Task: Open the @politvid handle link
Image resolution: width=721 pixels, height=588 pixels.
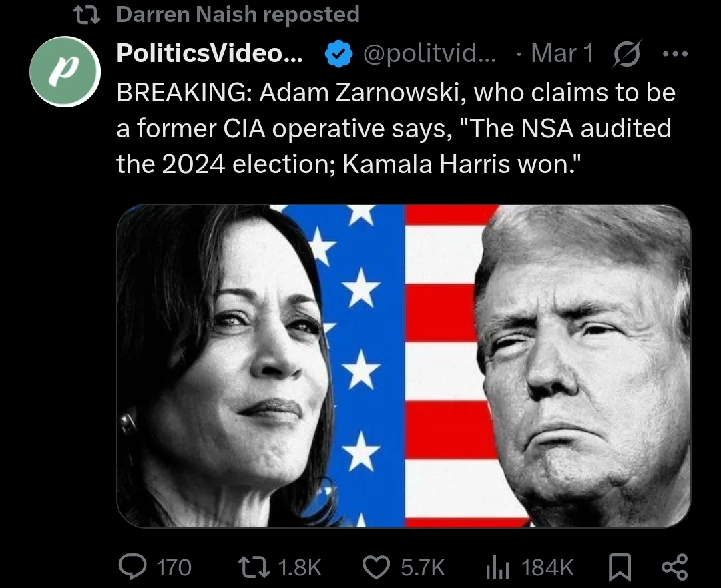Action: pos(429,54)
